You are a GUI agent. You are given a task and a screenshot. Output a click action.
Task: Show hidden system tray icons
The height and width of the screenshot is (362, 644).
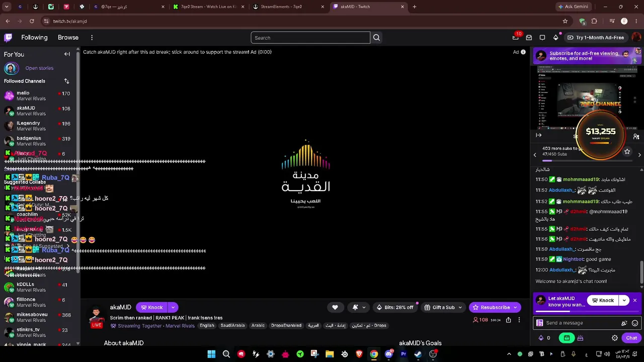tap(509, 354)
